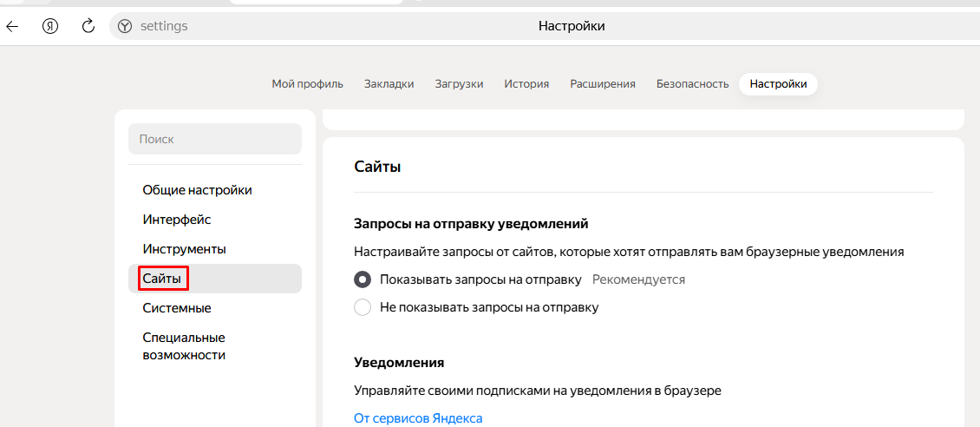980x427 pixels.
Task: Select the active 'Настройки' tab
Action: pos(778,84)
